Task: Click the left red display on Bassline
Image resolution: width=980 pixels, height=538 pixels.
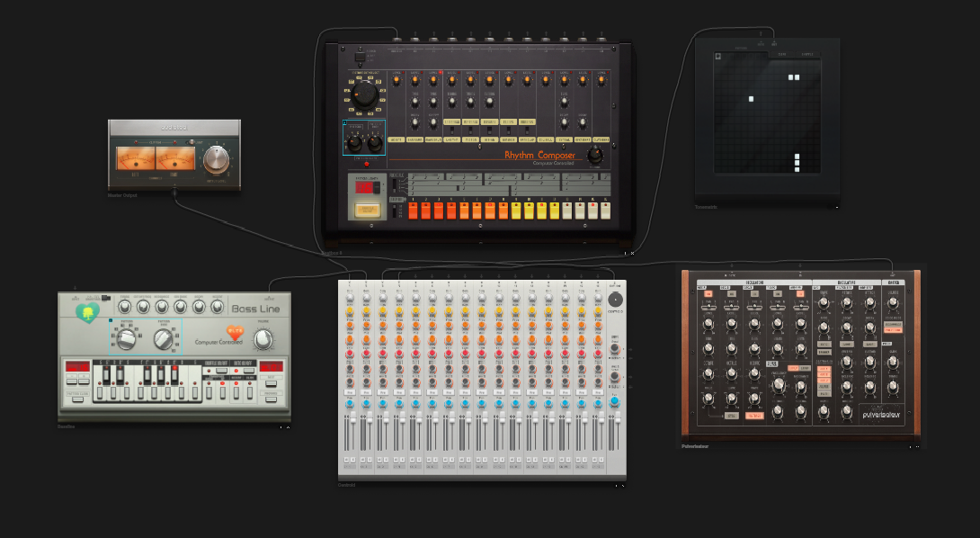Action: coord(77,366)
